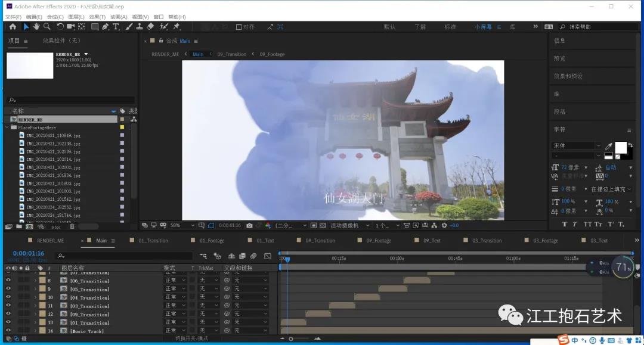Open composition mini-flowchart icon in timeline
The width and height of the screenshot is (644, 345).
(x=203, y=256)
